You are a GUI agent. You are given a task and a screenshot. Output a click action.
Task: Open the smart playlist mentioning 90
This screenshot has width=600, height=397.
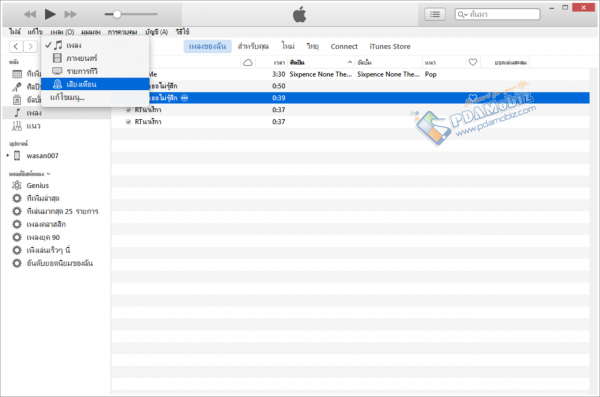[x=43, y=237]
